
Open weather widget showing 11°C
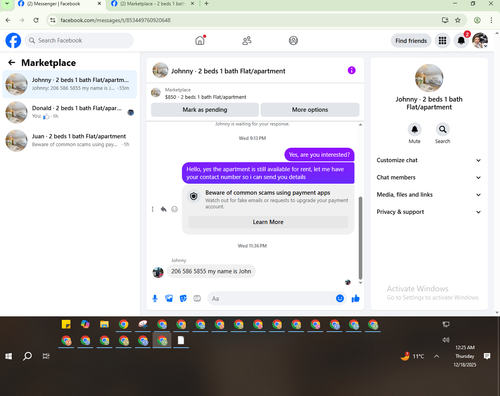pos(412,356)
